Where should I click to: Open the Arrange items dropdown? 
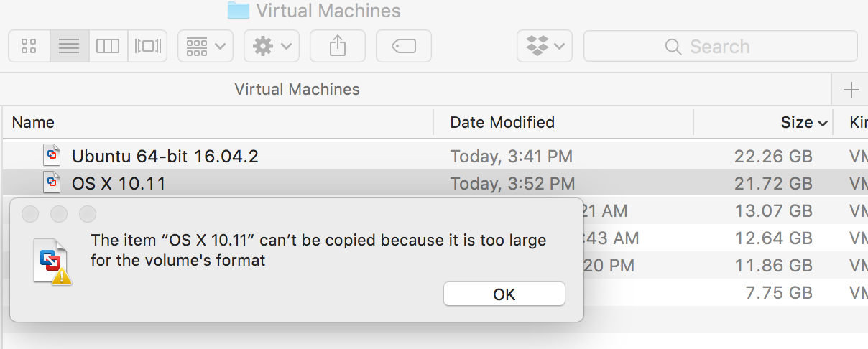206,47
